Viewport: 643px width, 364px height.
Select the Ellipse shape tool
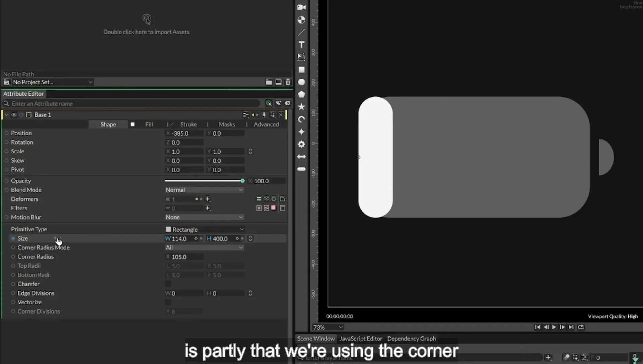pyautogui.click(x=301, y=82)
